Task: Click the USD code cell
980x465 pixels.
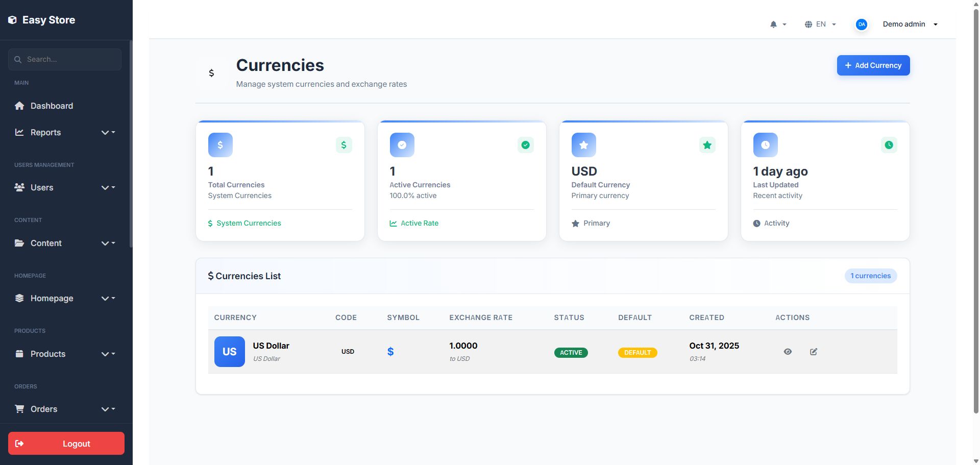Action: point(348,352)
